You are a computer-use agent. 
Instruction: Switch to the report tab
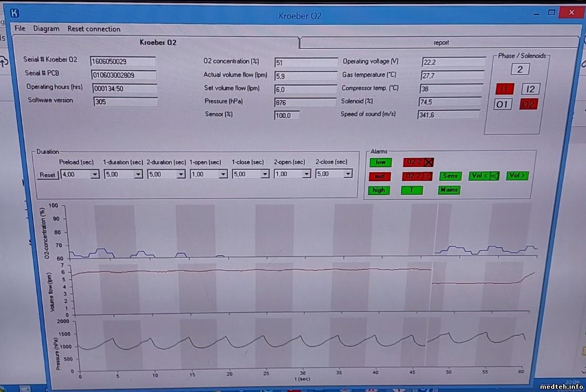click(441, 43)
